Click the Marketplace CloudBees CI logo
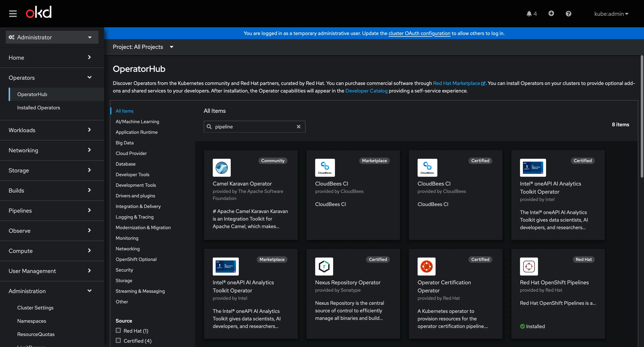The height and width of the screenshot is (347, 644). (x=325, y=168)
